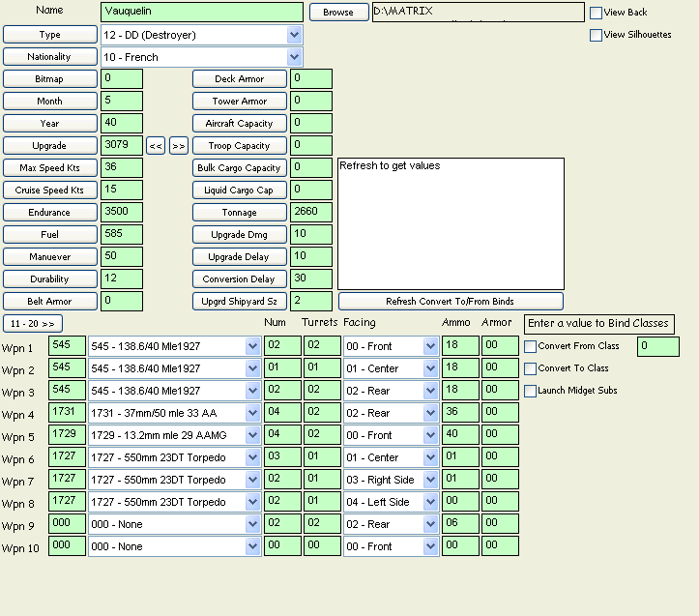This screenshot has width=699, height=616.
Task: Click Wpn 5 Ammo field showing 40
Action: coord(460,435)
